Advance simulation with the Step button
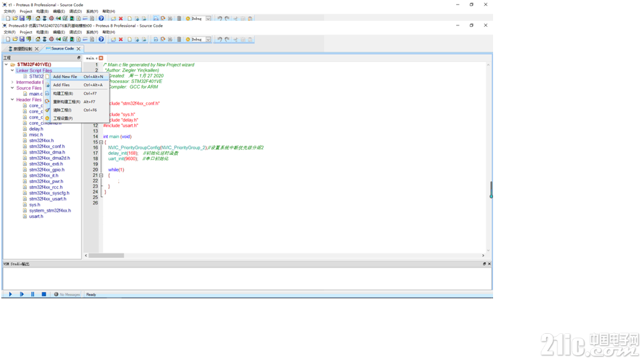This screenshot has height=362, width=644. tap(21, 294)
